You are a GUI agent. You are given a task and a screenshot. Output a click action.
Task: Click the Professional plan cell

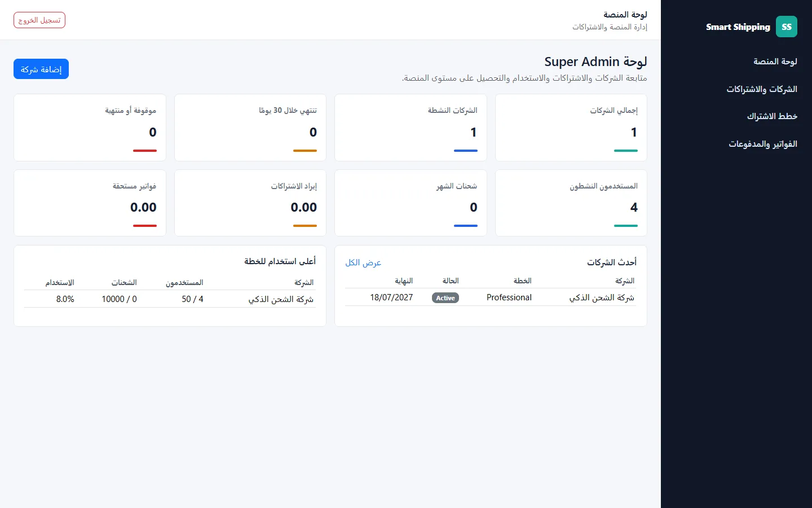(509, 297)
